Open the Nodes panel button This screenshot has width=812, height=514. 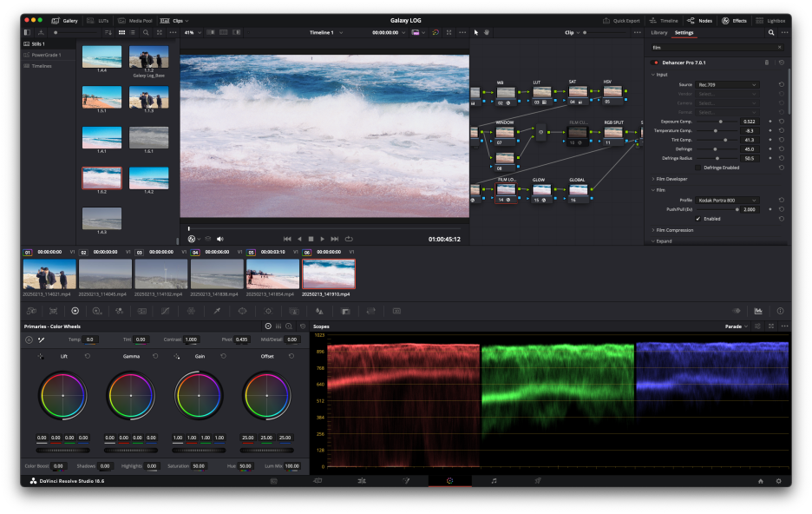(699, 21)
